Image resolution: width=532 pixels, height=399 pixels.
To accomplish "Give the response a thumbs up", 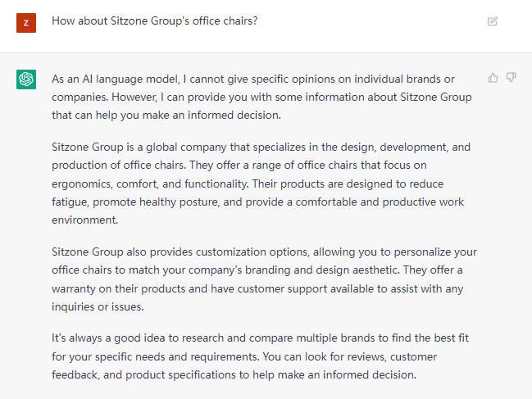I will click(493, 78).
